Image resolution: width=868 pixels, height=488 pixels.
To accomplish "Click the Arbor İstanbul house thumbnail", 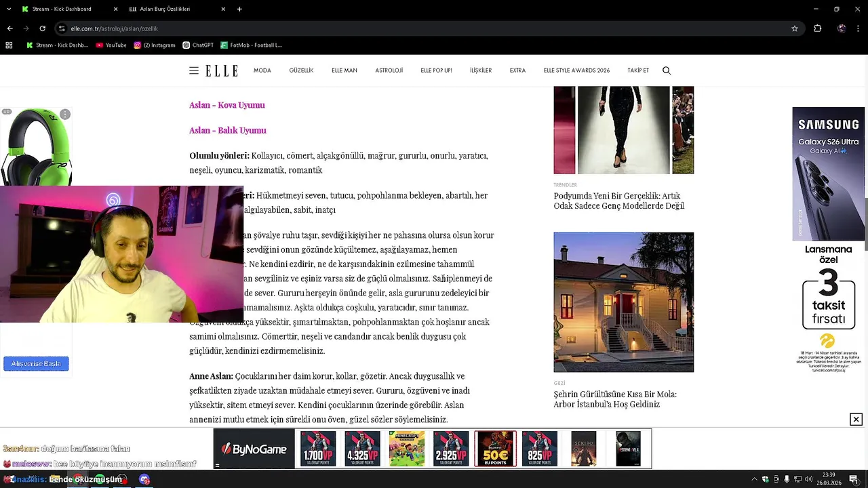I will click(623, 302).
